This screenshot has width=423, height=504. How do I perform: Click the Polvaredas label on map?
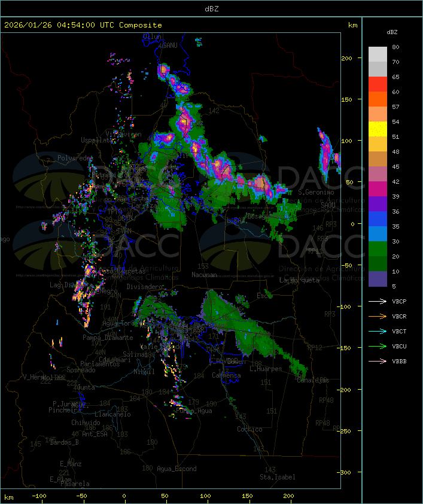(76, 157)
